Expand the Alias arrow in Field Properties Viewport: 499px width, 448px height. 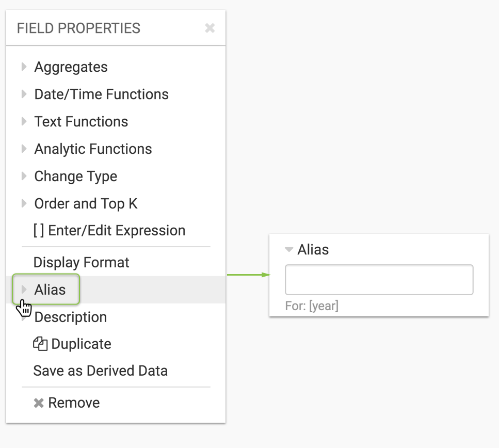tap(24, 290)
